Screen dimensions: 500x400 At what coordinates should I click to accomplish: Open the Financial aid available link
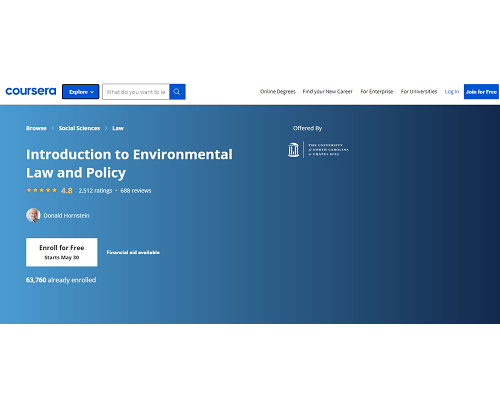133,252
